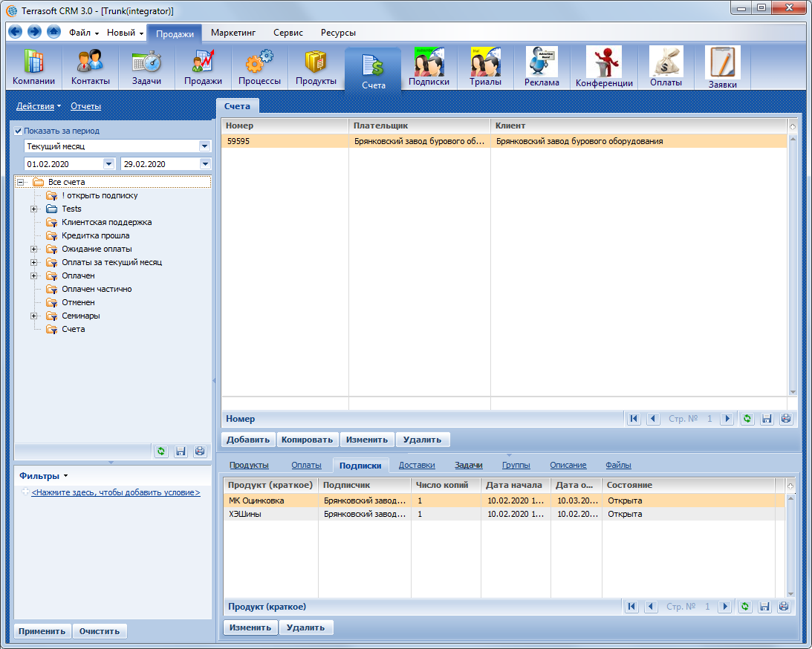Click Удалить button under invoices grid
812x649 pixels.
tap(422, 440)
